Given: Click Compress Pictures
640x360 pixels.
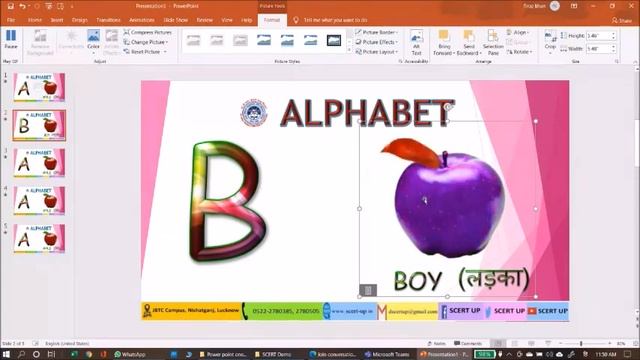Looking at the screenshot, I should click(148, 32).
